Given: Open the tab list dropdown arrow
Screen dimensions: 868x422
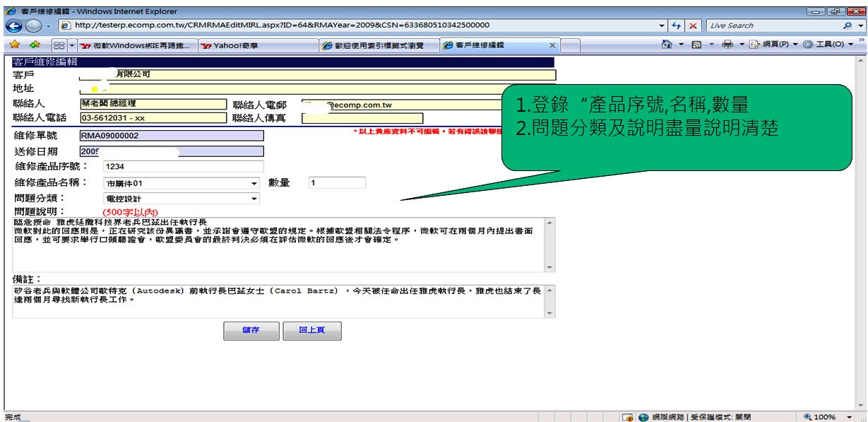Looking at the screenshot, I should point(71,45).
